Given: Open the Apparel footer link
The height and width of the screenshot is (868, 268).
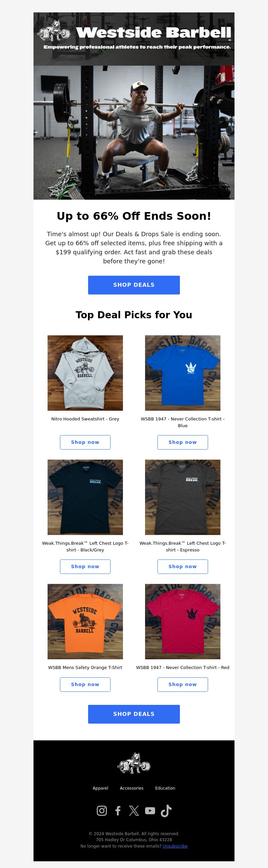Looking at the screenshot, I should (x=100, y=788).
